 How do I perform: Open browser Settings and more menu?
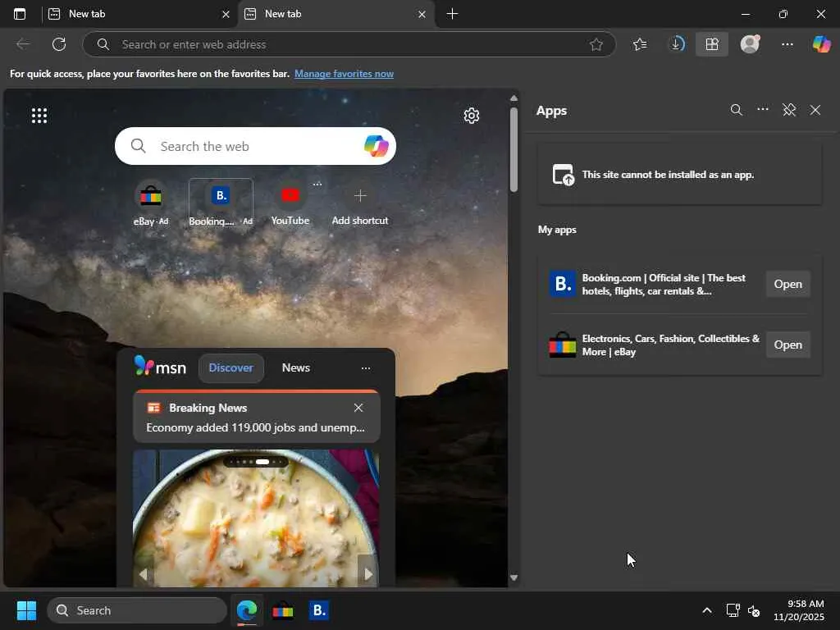pos(787,44)
